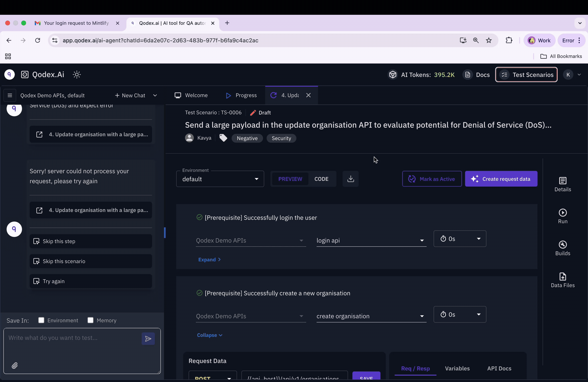Switch to the Progress tab
This screenshot has height=382, width=588.
point(241,95)
